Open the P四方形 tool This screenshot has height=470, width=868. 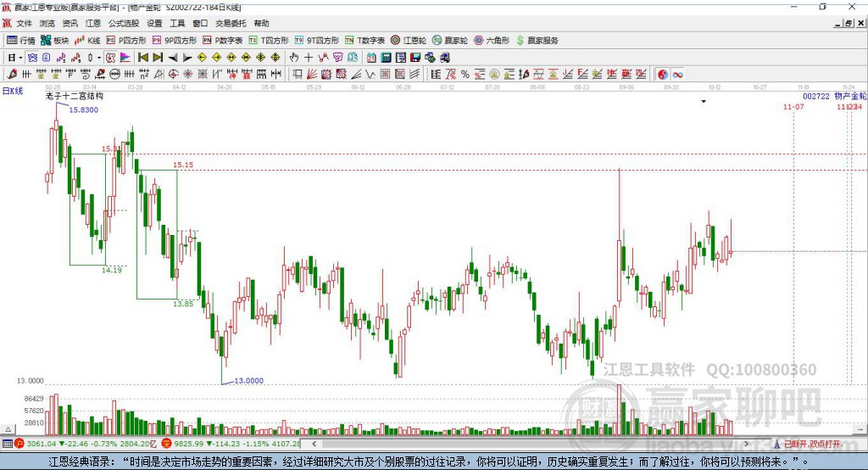pyautogui.click(x=126, y=41)
